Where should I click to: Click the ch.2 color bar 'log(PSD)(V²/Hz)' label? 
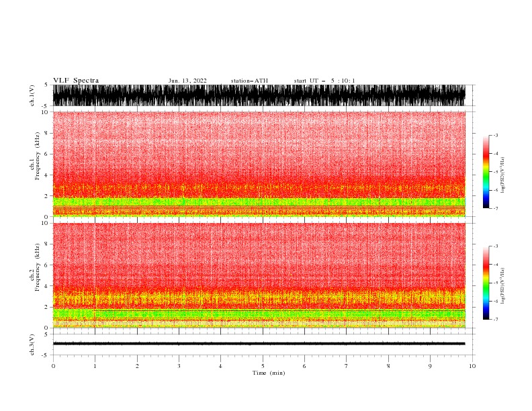[502, 286]
